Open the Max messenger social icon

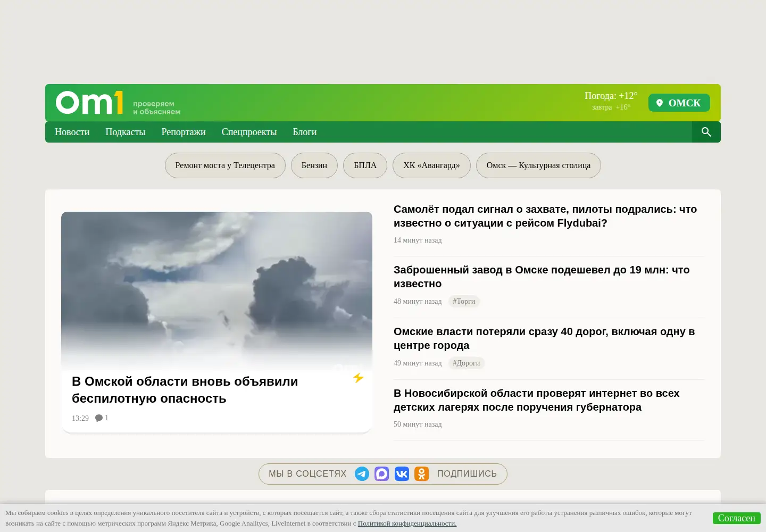click(x=382, y=474)
